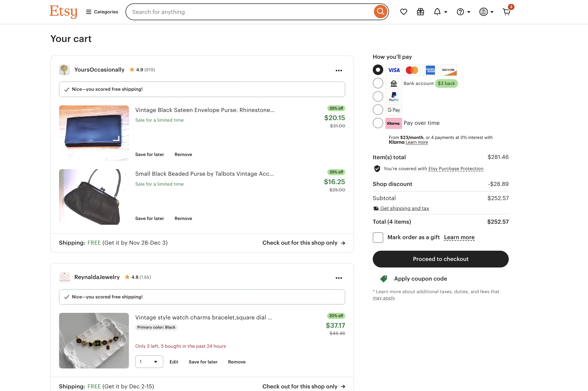Open the Categories menu
This screenshot has height=391, width=588.
tap(102, 12)
